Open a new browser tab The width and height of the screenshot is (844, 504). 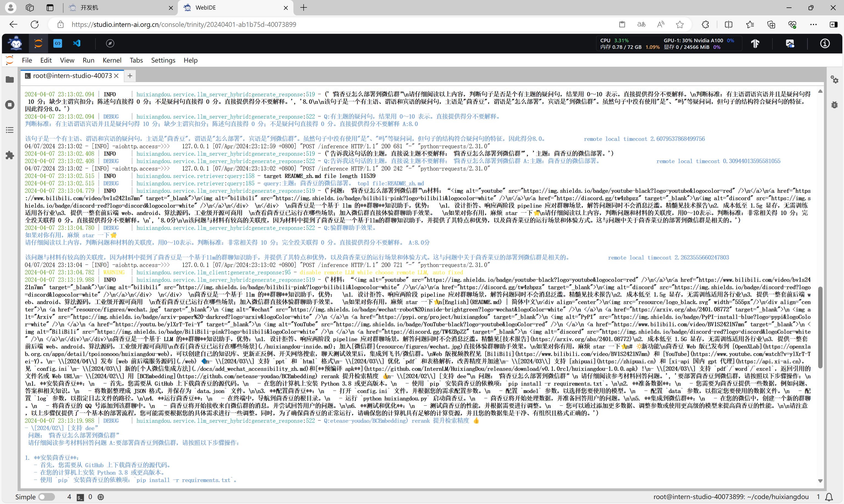304,7
